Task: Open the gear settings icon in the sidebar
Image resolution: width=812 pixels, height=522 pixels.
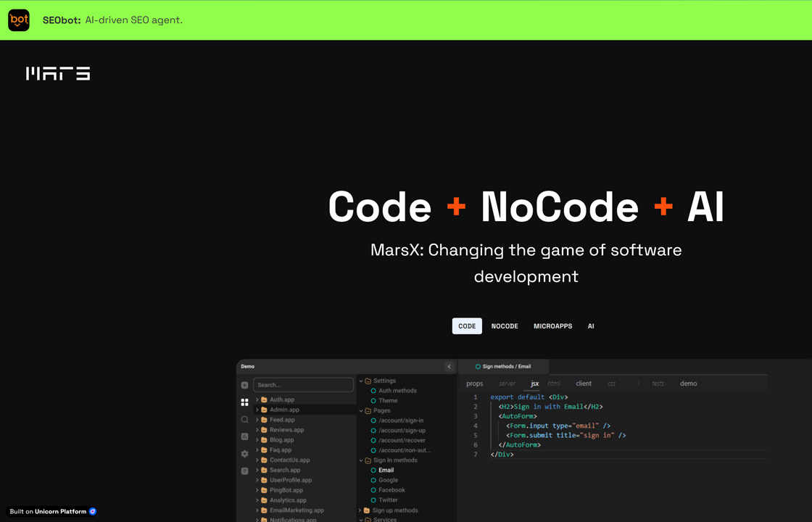Action: 244,454
